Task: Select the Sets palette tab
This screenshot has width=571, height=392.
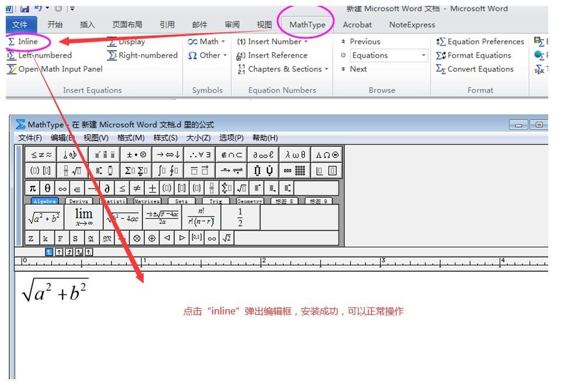Action: pos(181,201)
